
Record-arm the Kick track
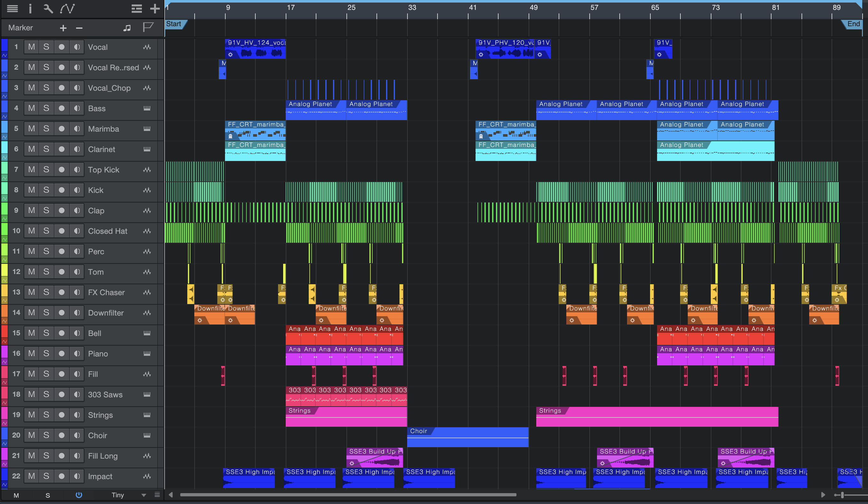click(x=61, y=190)
